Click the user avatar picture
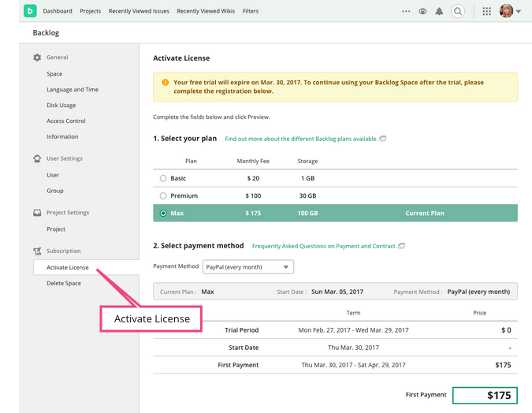 point(506,11)
